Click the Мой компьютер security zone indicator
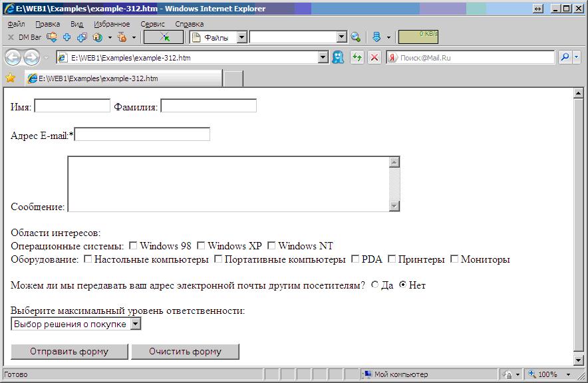The width and height of the screenshot is (588, 383). pyautogui.click(x=430, y=374)
